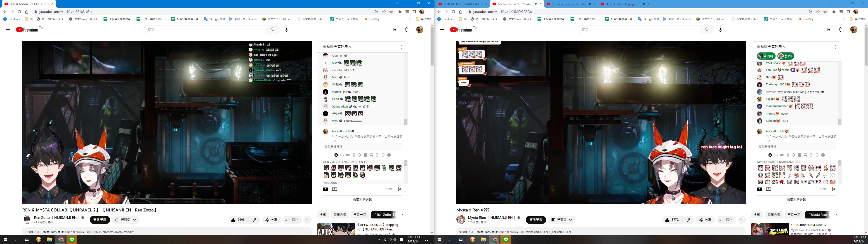
Task: Send chat message in right window chat
Action: [x=833, y=189]
